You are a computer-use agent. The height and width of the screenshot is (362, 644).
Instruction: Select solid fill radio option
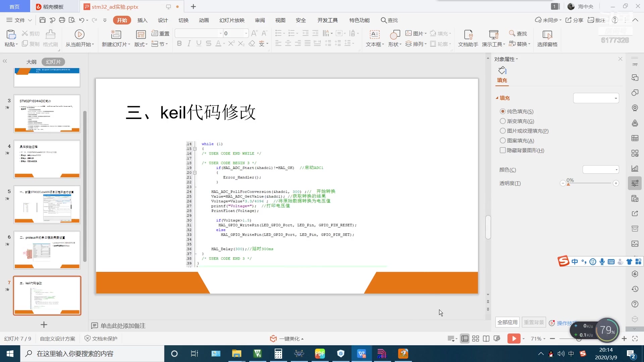pos(502,111)
